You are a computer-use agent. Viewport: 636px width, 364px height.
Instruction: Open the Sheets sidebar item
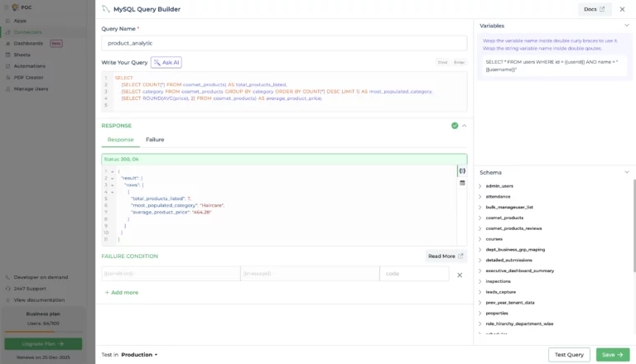pyautogui.click(x=22, y=55)
